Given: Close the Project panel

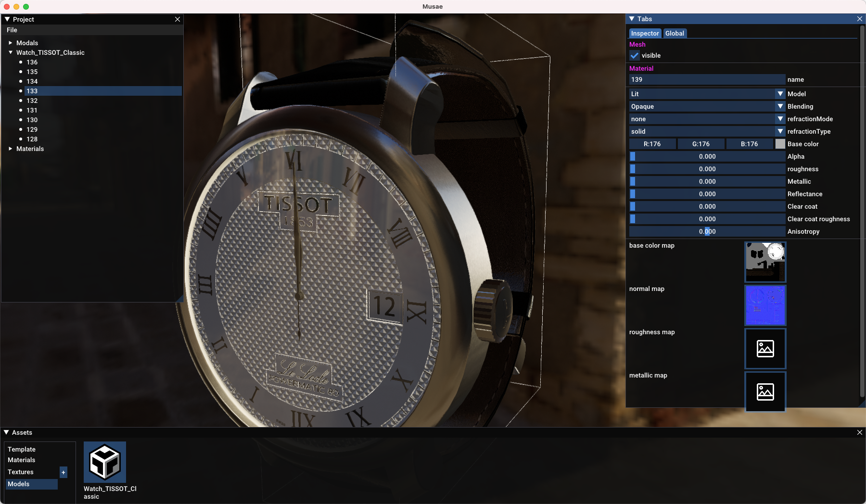Looking at the screenshot, I should click(178, 19).
